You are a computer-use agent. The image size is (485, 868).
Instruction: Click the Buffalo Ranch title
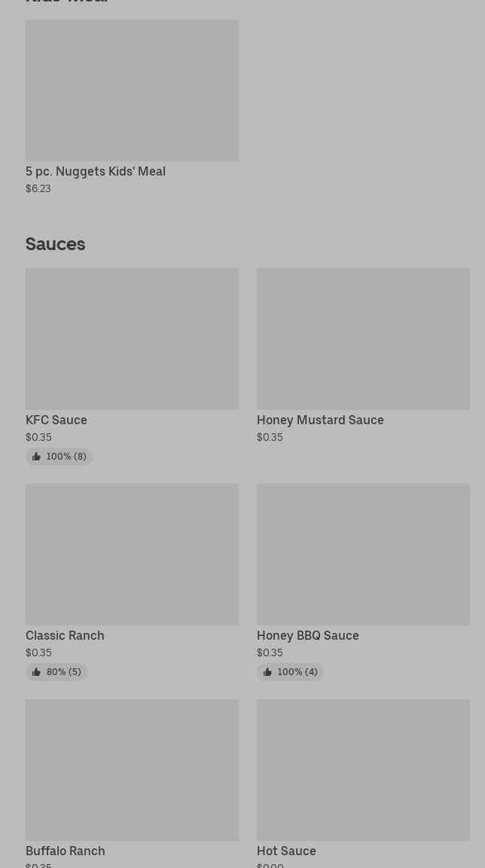tap(66, 851)
